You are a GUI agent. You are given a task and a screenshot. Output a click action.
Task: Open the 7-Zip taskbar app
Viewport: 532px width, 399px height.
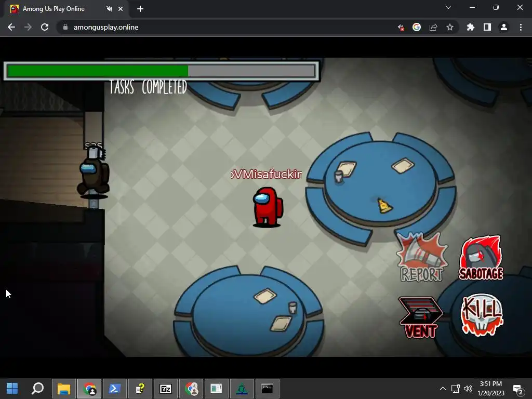click(x=166, y=389)
